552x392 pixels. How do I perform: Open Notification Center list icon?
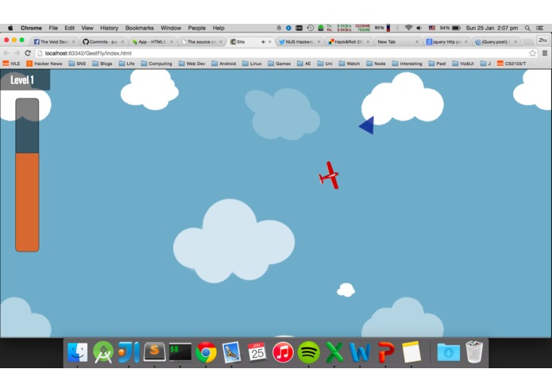click(539, 28)
